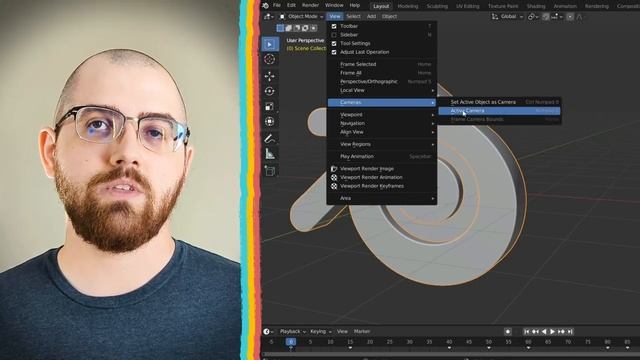Viewport: 640px width, 360px height.
Task: Toggle the snapping magnet button
Action: click(546, 16)
